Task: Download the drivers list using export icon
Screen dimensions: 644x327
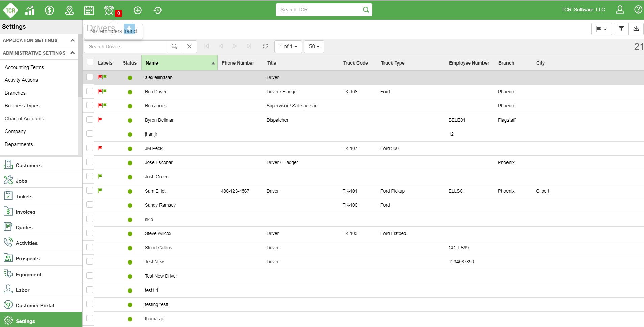Action: (x=636, y=29)
